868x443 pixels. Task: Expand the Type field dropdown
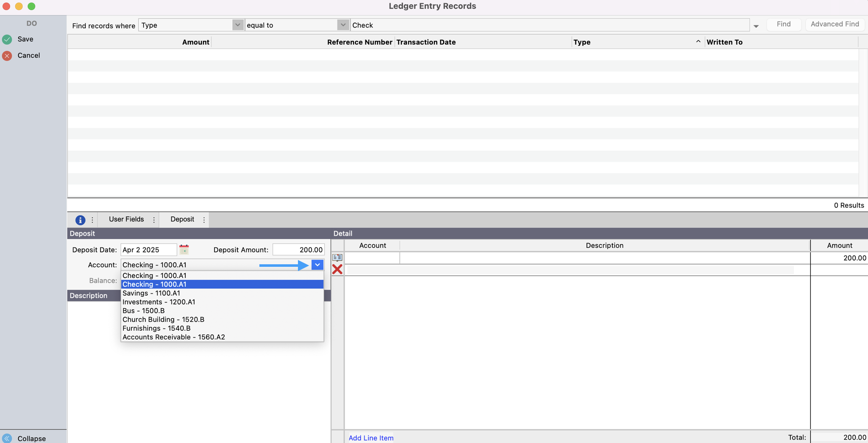coord(237,25)
